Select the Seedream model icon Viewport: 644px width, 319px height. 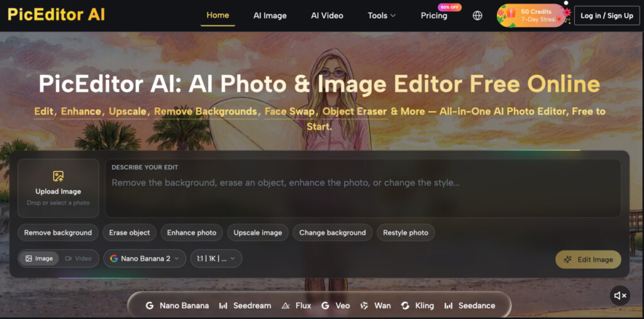coord(223,306)
